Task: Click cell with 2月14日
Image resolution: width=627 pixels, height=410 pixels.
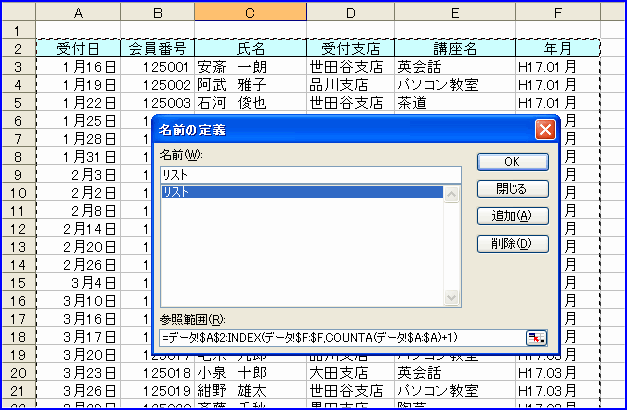Action: click(x=78, y=229)
